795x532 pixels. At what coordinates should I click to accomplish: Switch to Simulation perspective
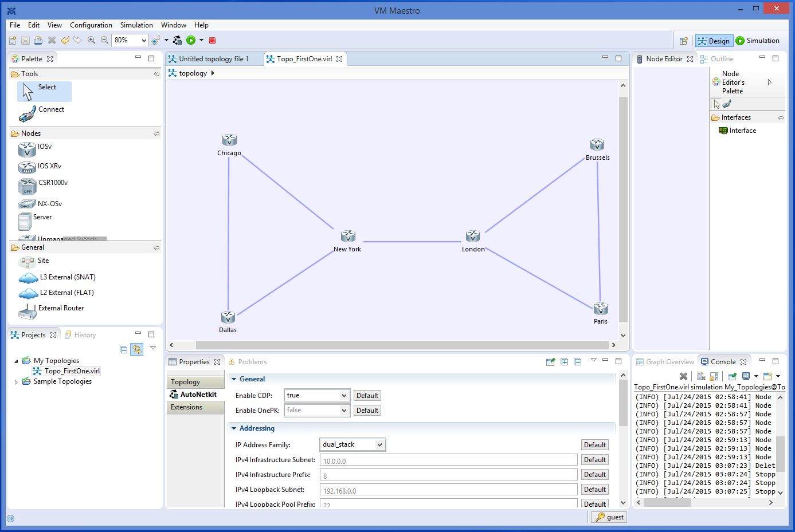757,41
